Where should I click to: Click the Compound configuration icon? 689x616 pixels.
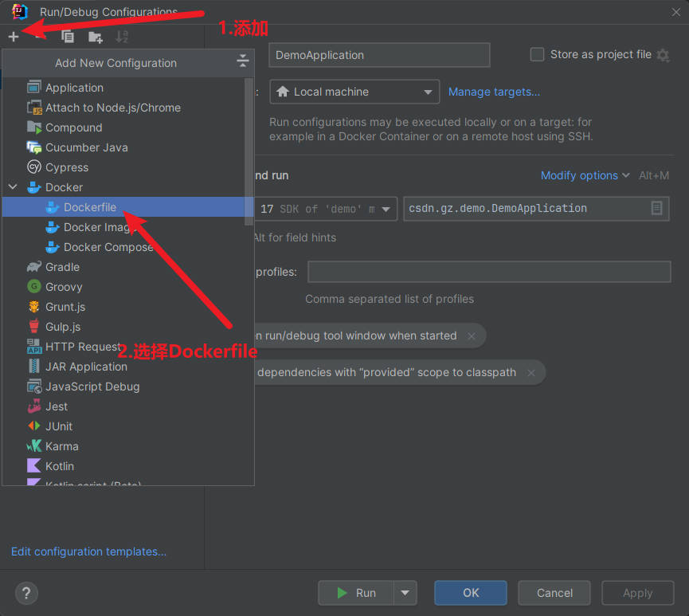[33, 127]
